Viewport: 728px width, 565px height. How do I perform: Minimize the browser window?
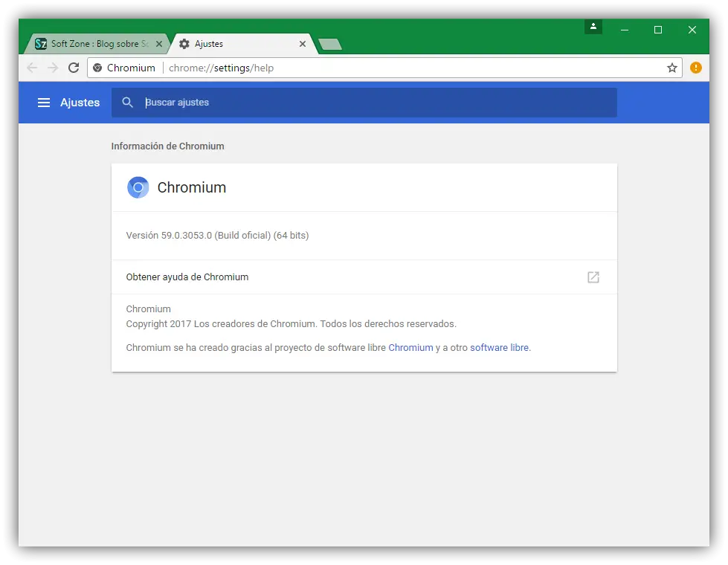(625, 30)
